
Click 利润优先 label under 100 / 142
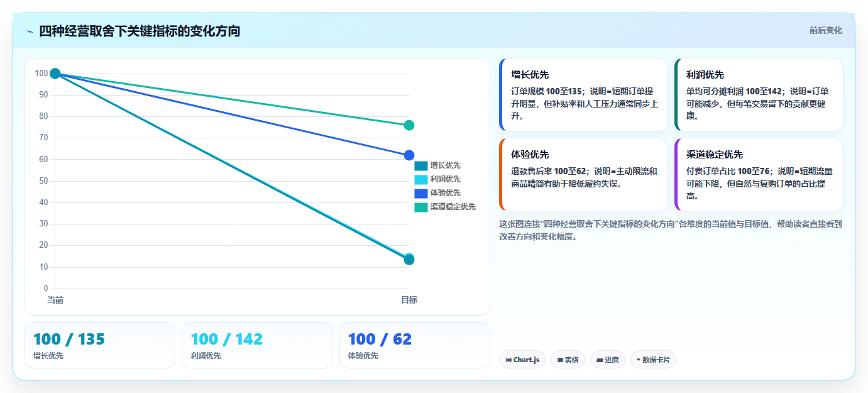coord(206,356)
